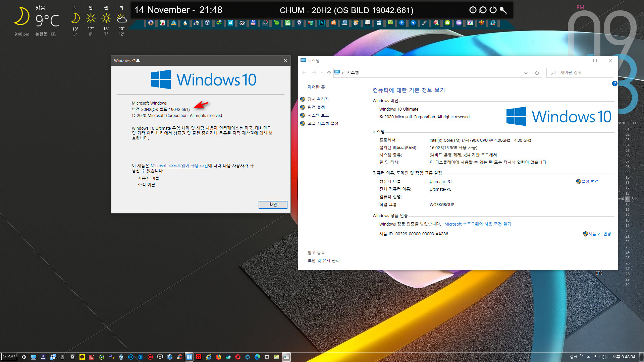
Task: Click the gear settings icon in the top dock
Action: coord(299,23)
